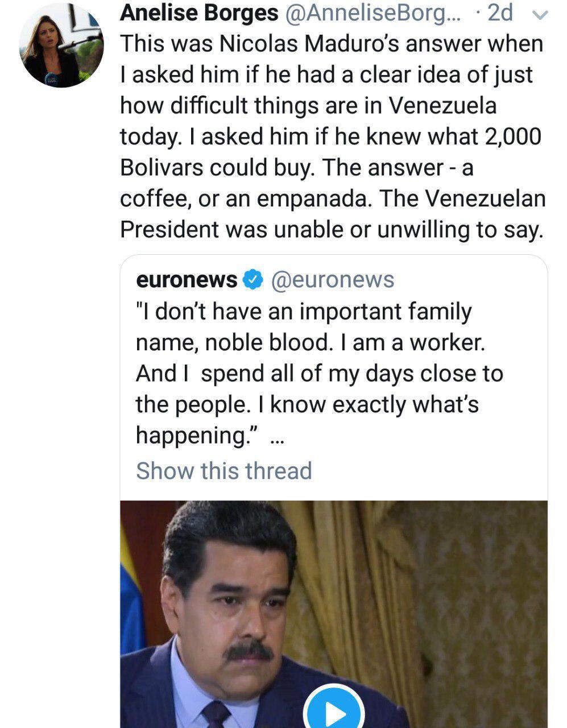Click the "2d" tweet timestamp
Image resolution: width=567 pixels, height=728 pixels.
tap(500, 13)
